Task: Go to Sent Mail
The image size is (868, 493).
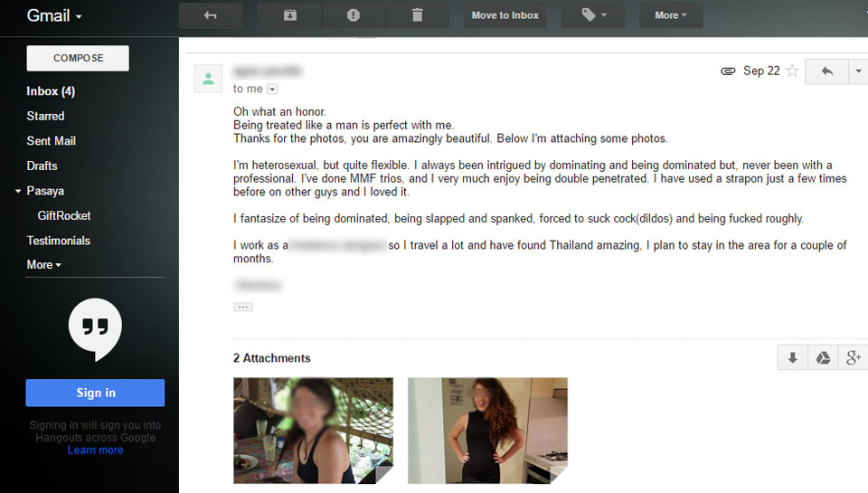Action: (x=51, y=141)
